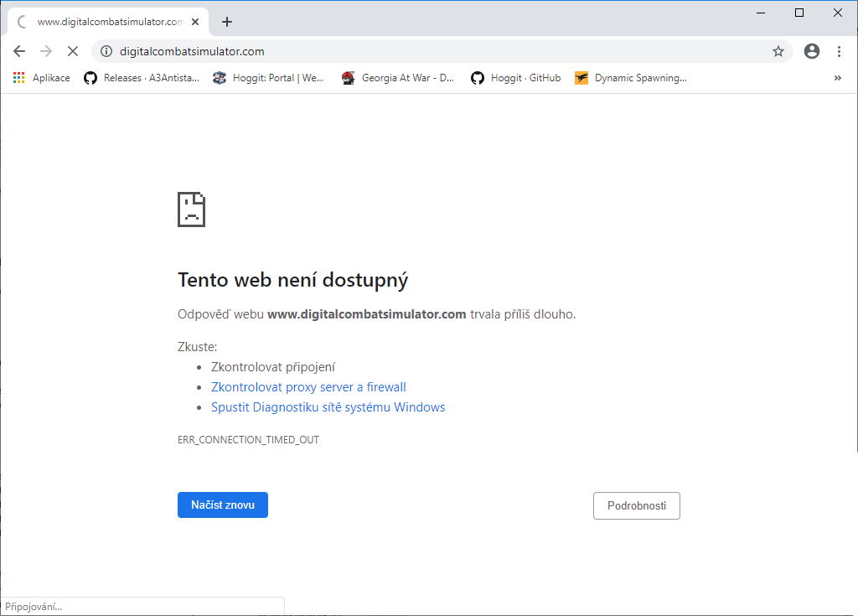Click the sad page error icon
The width and height of the screenshot is (858, 616).
pyautogui.click(x=192, y=210)
